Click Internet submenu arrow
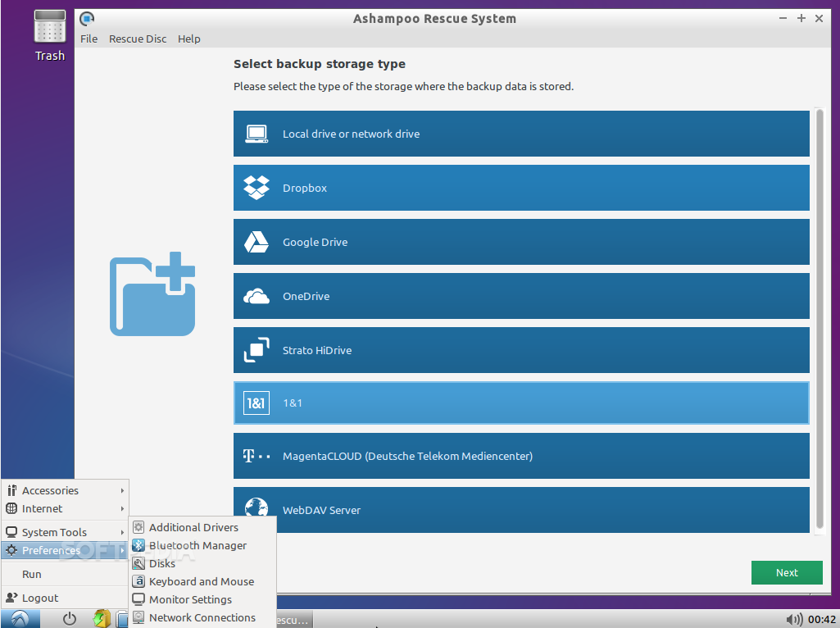 [122, 508]
